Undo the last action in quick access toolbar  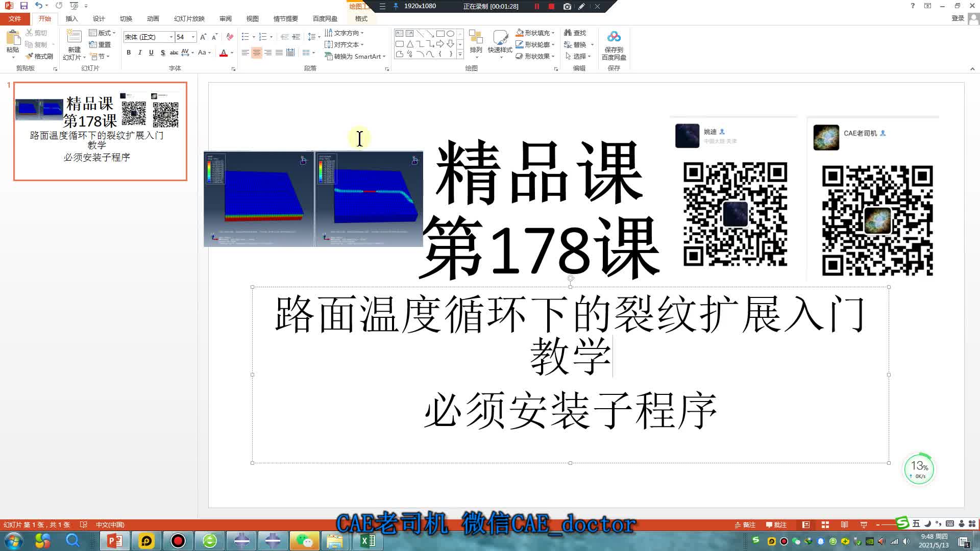[x=38, y=6]
